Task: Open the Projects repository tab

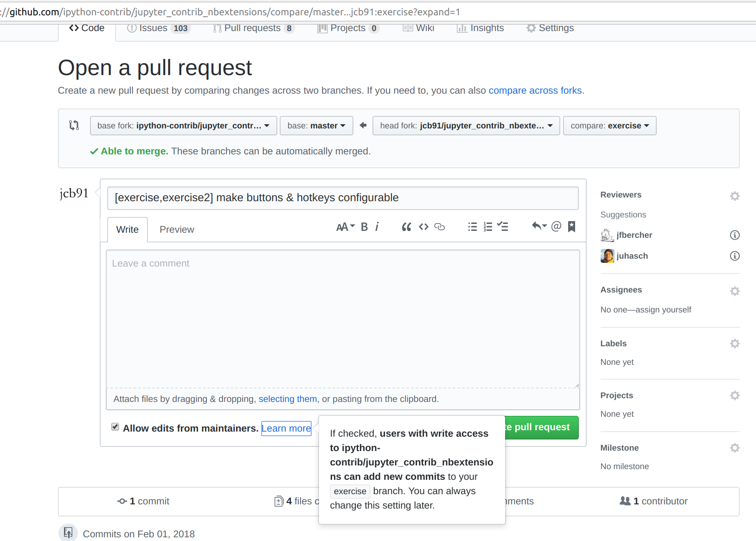Action: [348, 28]
